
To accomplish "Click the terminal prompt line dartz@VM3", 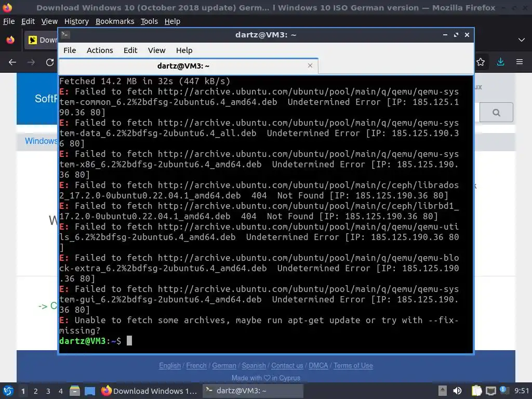I will [90, 341].
